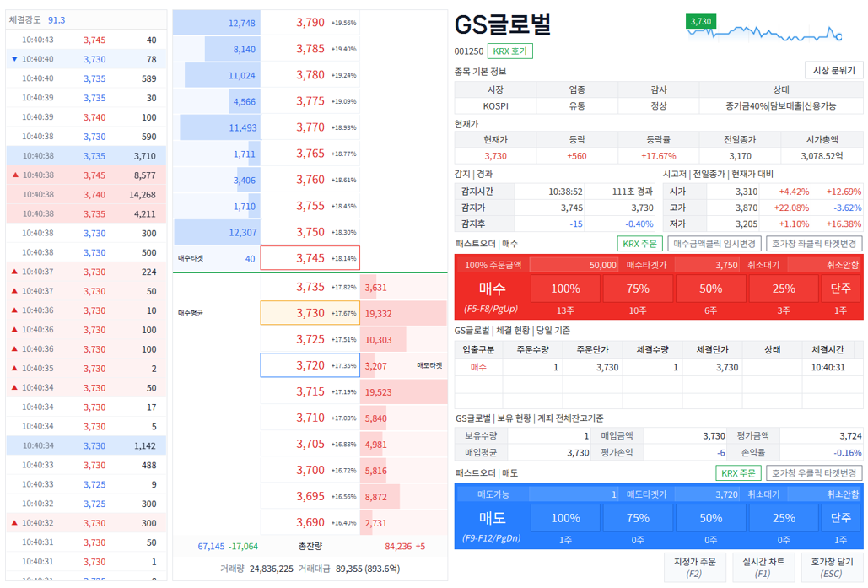Click the 매수타겟가 field showing 3,750
Image resolution: width=868 pixels, height=588 pixels.
click(x=706, y=265)
